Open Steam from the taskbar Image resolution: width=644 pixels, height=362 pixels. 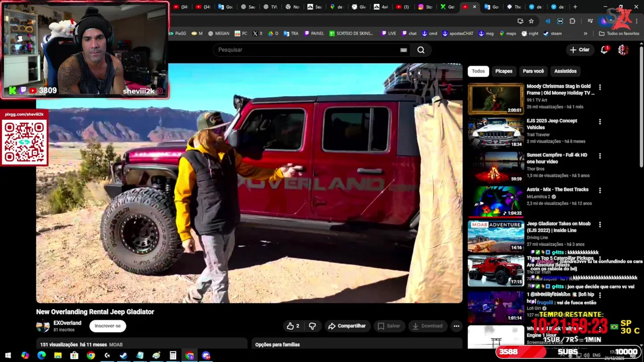pyautogui.click(x=123, y=355)
